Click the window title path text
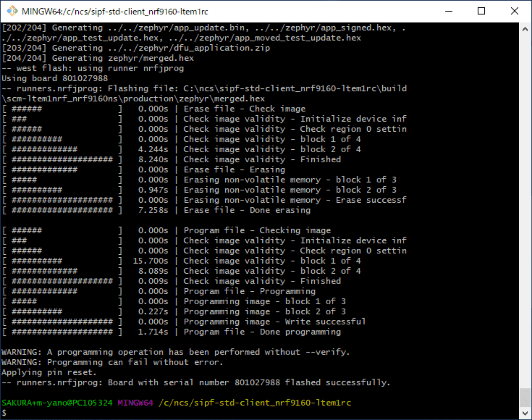This screenshot has width=532, height=420. pos(115,11)
